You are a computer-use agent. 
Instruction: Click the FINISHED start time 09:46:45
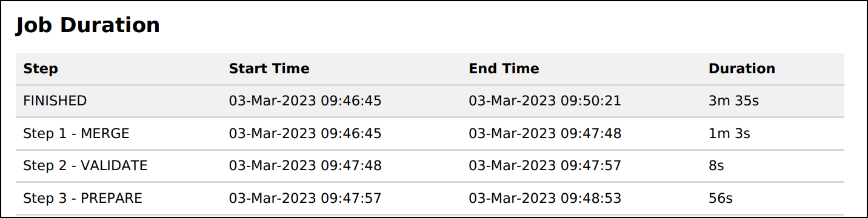[305, 101]
